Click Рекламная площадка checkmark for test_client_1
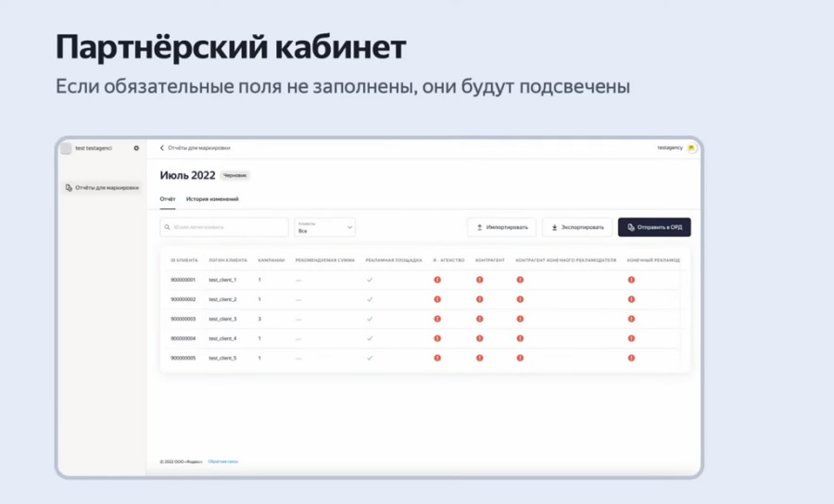The height and width of the screenshot is (504, 834). coord(370,280)
